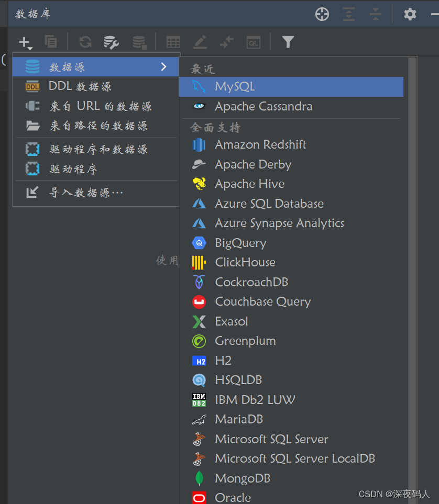Click the crosshair locate icon in header
Viewport: 439px width, 504px height.
pos(322,14)
